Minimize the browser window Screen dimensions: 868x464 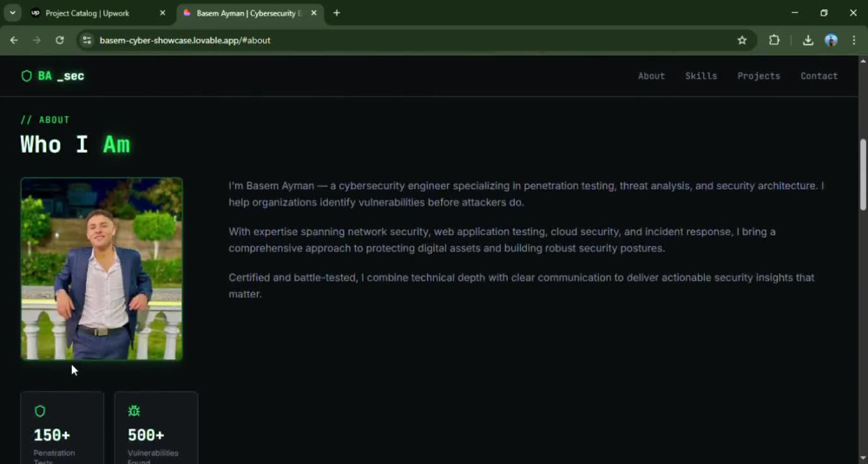(794, 13)
